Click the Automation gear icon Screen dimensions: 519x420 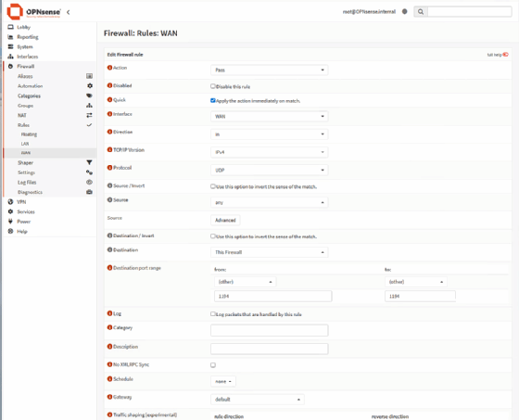pyautogui.click(x=89, y=86)
